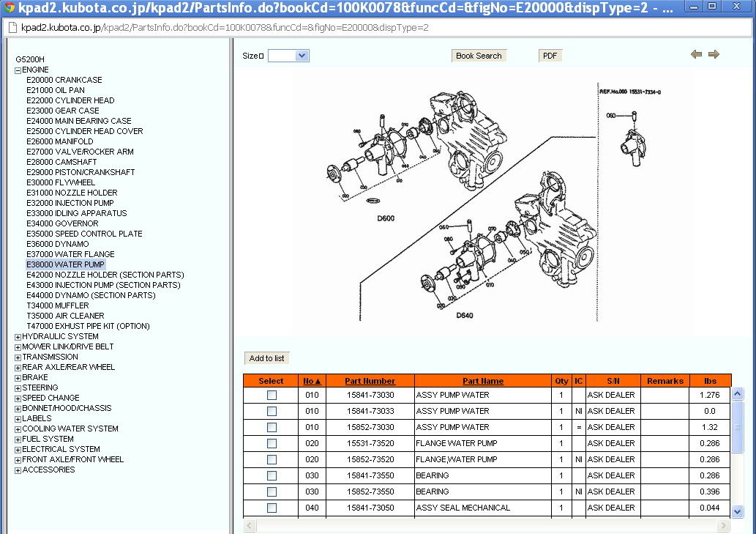
Task: Select E23000 GEAR CASE
Action: (63, 111)
